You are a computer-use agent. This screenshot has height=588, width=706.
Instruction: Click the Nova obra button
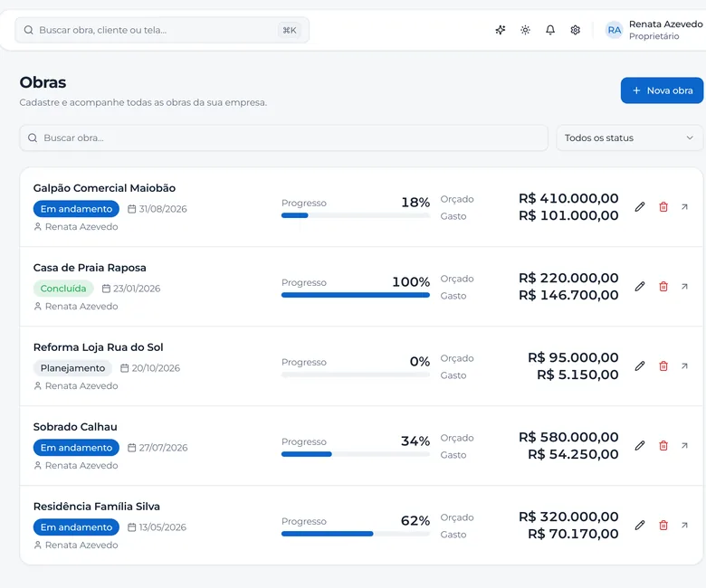pyautogui.click(x=662, y=90)
